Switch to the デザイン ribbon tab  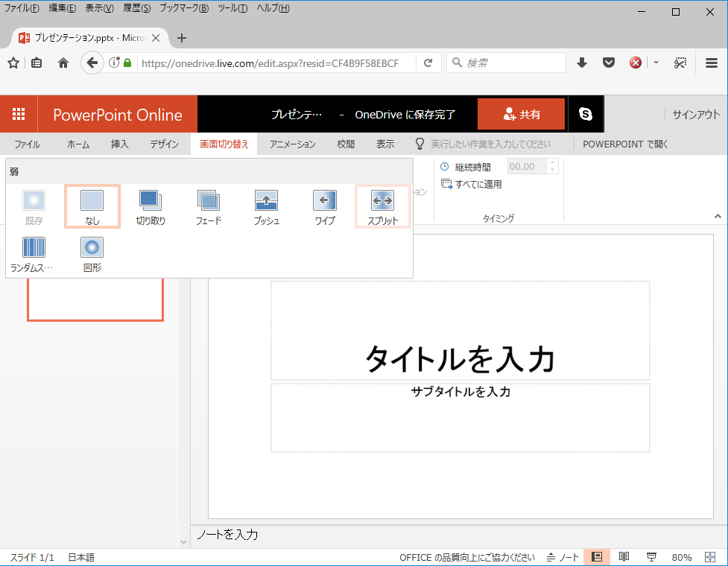(x=165, y=144)
